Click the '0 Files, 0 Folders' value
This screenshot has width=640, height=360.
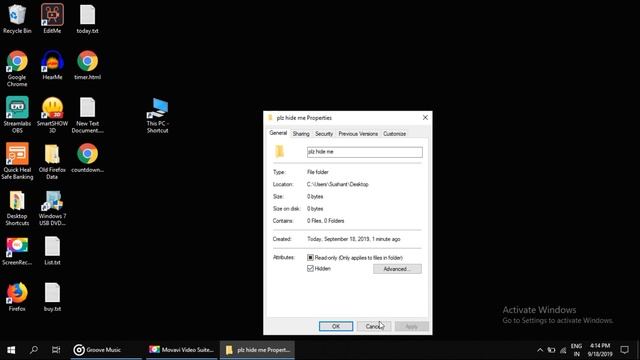pyautogui.click(x=325, y=221)
